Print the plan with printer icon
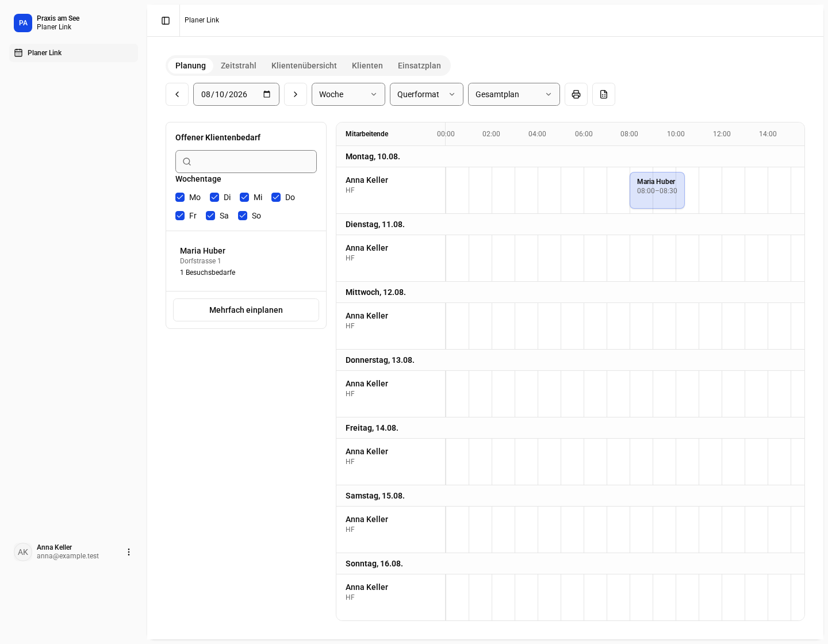This screenshot has width=828, height=644. pyautogui.click(x=576, y=94)
